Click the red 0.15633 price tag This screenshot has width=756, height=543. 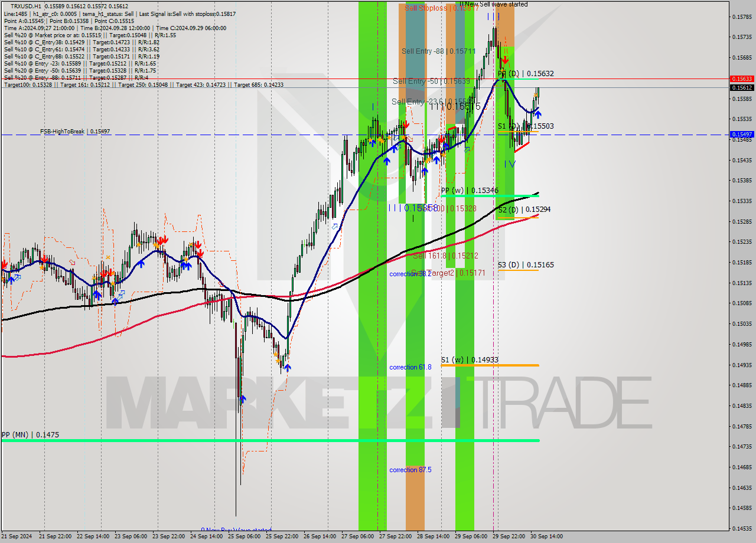coord(741,78)
